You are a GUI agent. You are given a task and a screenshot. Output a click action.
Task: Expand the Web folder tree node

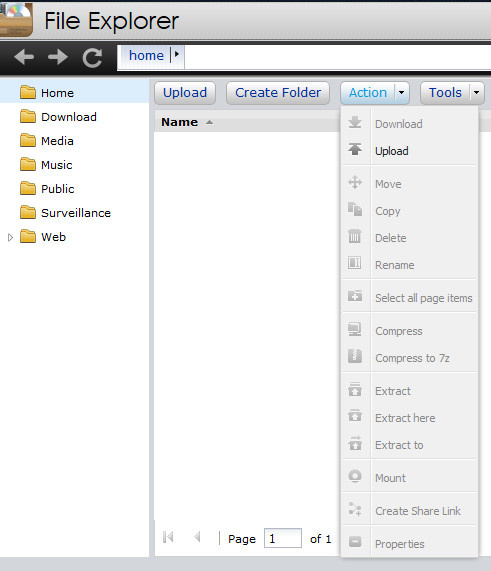point(10,237)
